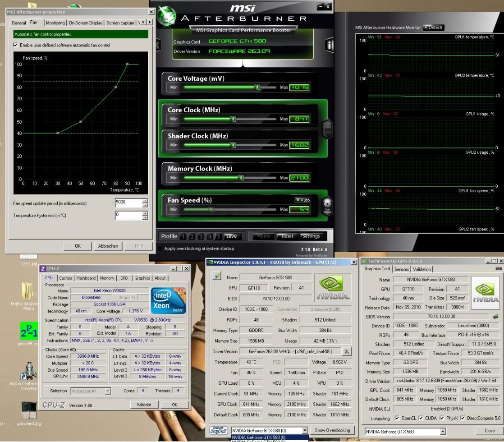Open the Monitoring tab
Screen dimensions: 504x442
pyautogui.click(x=55, y=23)
